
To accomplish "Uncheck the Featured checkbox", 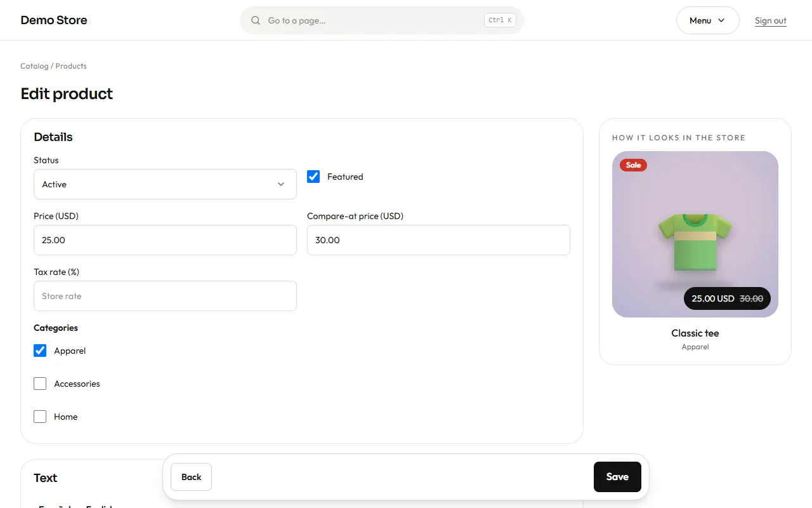I will (313, 177).
